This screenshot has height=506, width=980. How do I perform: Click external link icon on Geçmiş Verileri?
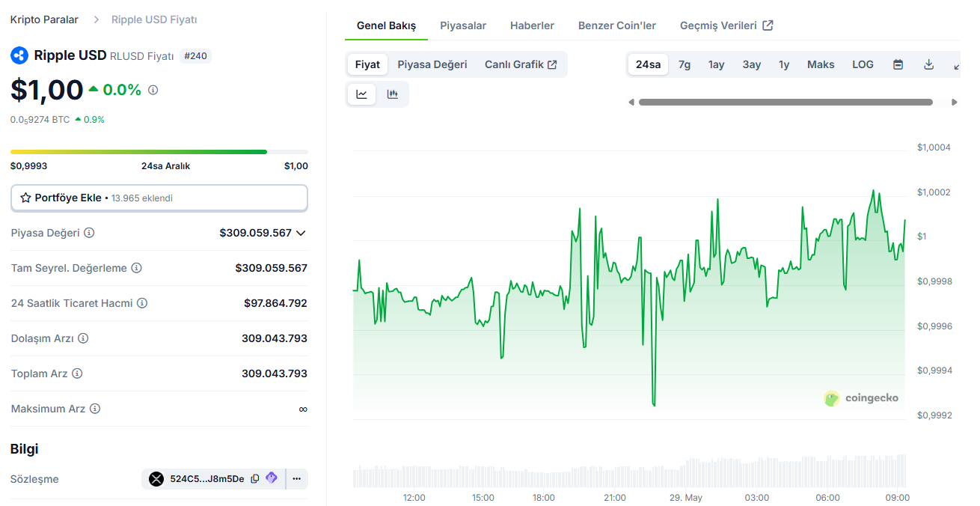[768, 25]
